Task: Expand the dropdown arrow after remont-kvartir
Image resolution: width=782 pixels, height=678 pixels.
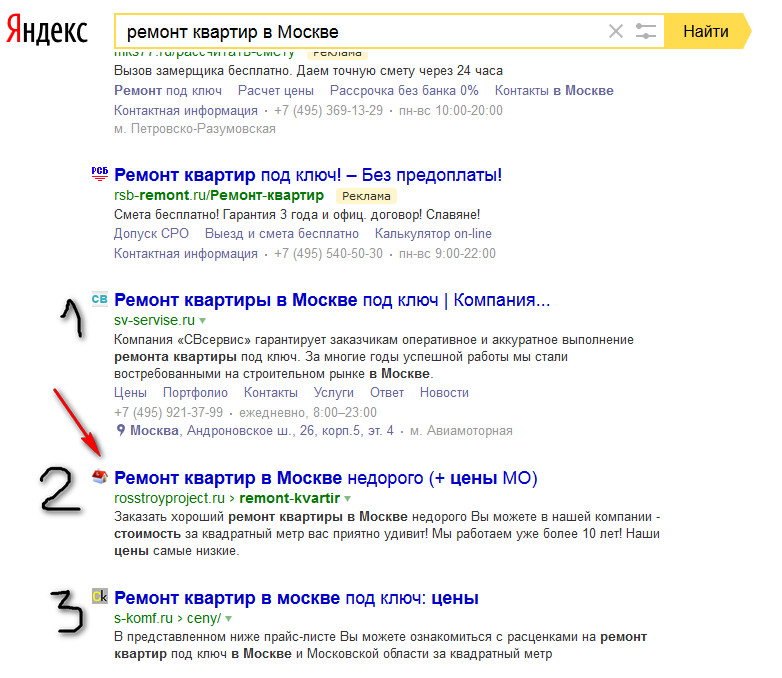Action: [348, 499]
